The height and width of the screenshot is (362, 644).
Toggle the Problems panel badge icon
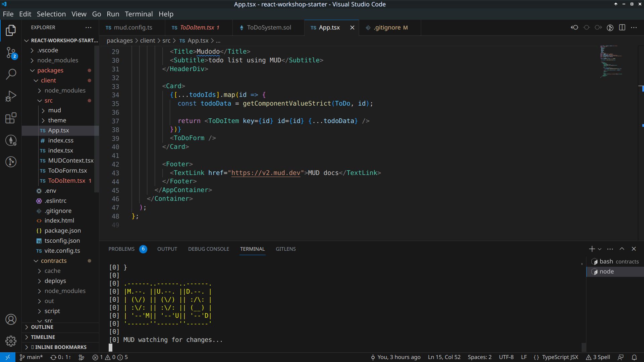click(x=143, y=249)
